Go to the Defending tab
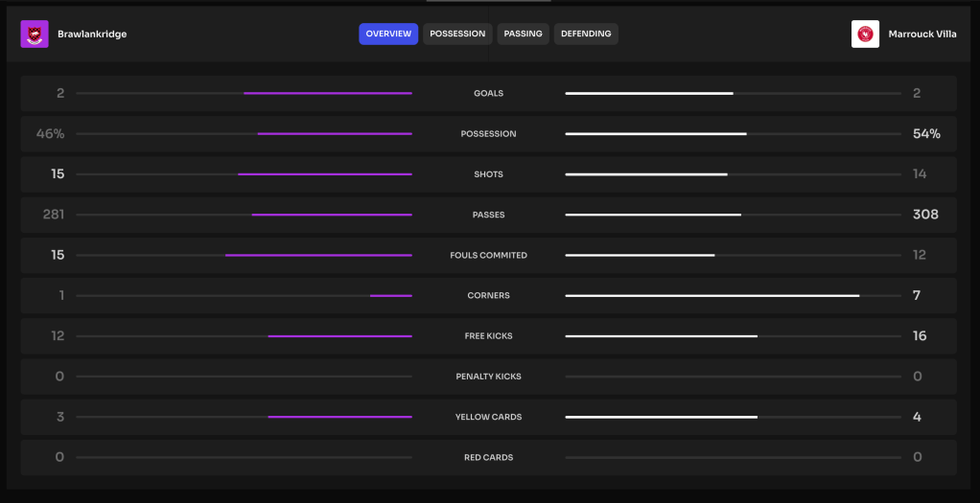The height and width of the screenshot is (503, 980). (586, 34)
